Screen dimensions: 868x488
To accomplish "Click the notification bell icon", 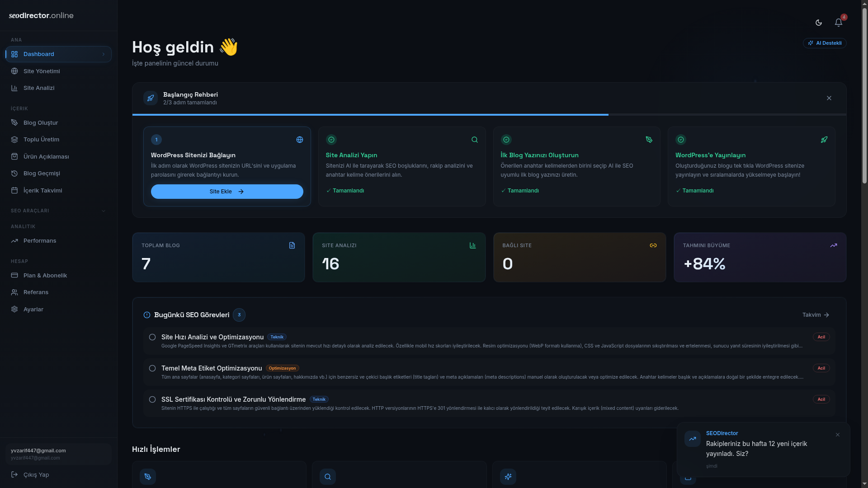I will pos(838,23).
